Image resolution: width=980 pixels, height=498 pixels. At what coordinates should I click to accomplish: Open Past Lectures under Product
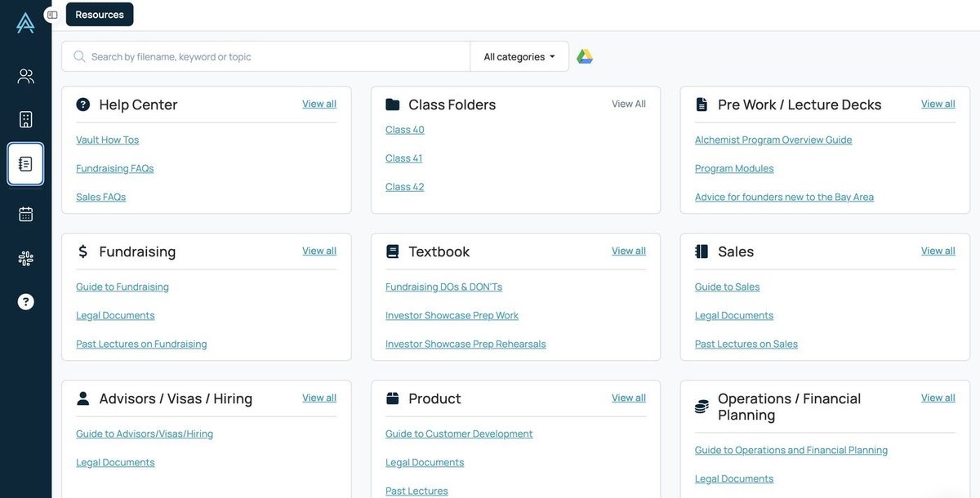[x=416, y=491]
